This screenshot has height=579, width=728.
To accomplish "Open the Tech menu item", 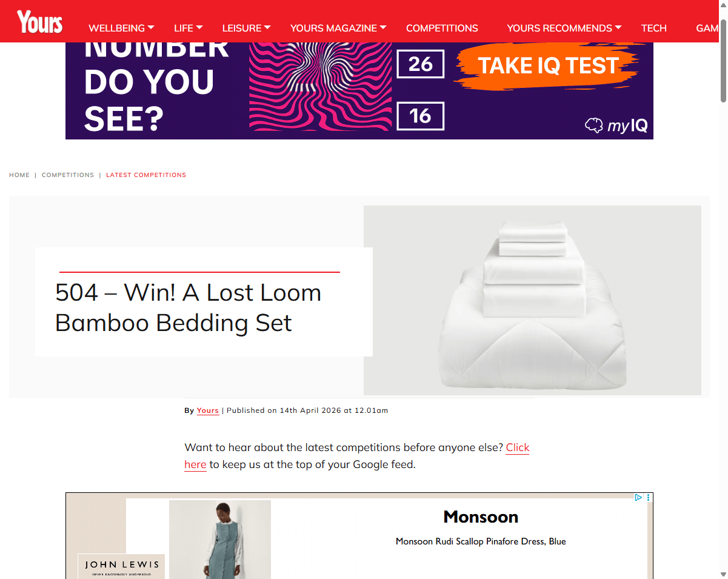I will (654, 28).
